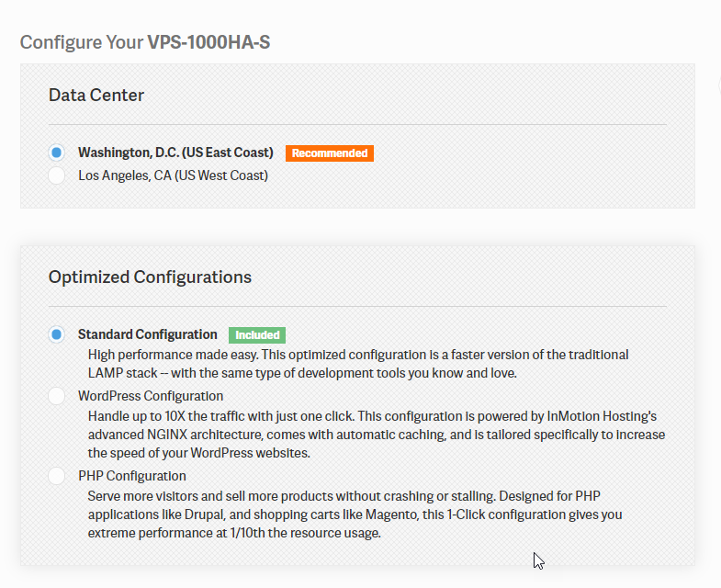The image size is (721, 588).
Task: Click the orange Recommended badge
Action: click(x=330, y=153)
